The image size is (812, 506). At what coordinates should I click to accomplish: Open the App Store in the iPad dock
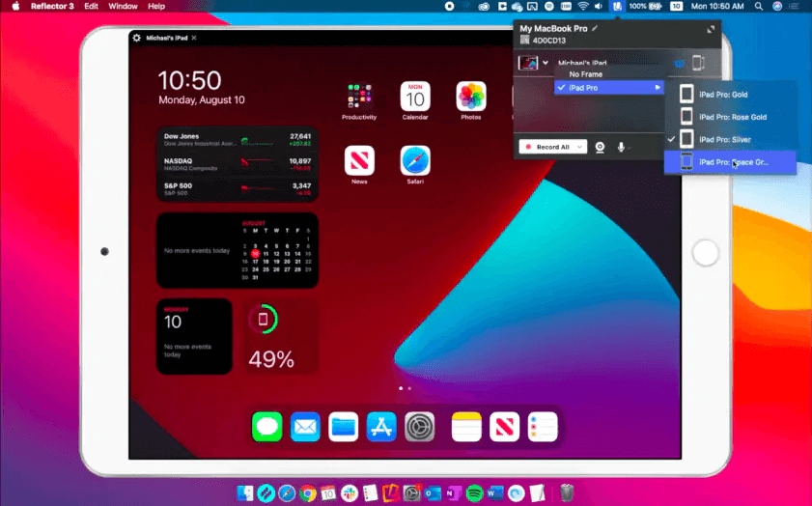tap(381, 426)
